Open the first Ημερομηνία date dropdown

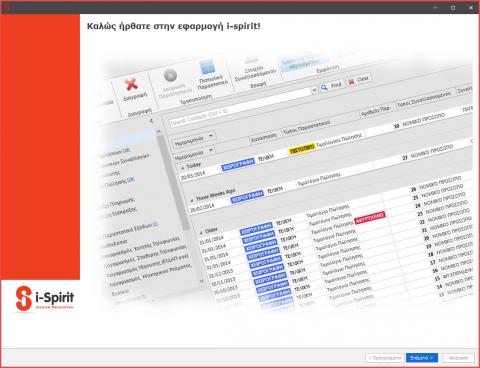click(x=211, y=136)
